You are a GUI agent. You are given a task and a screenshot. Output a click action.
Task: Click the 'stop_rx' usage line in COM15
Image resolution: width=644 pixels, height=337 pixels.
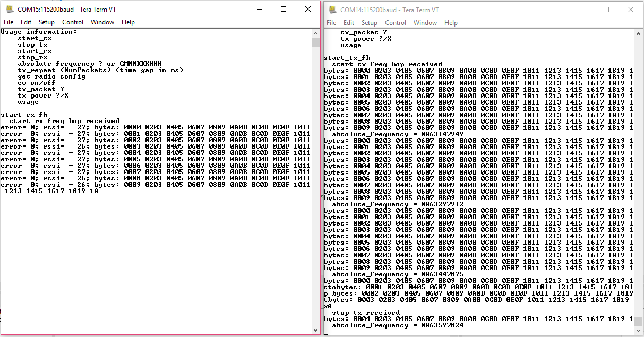coord(32,57)
